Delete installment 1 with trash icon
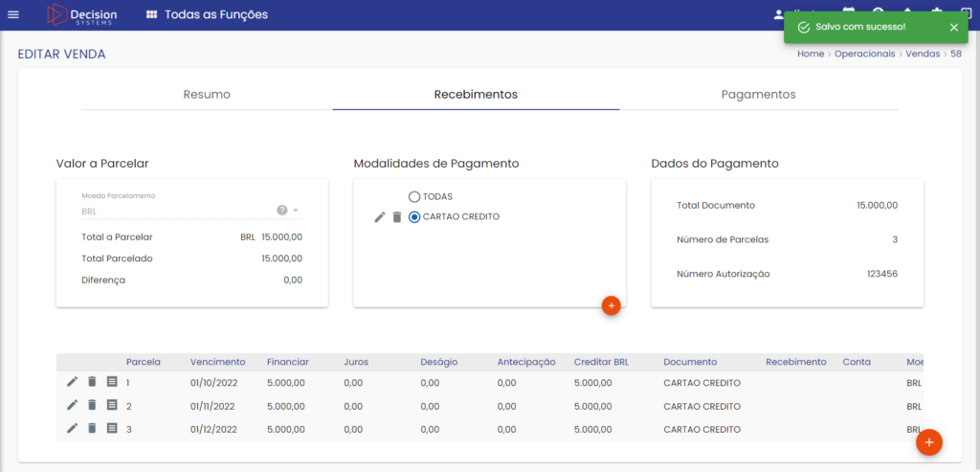Screen dimensions: 980x472 pos(92,381)
